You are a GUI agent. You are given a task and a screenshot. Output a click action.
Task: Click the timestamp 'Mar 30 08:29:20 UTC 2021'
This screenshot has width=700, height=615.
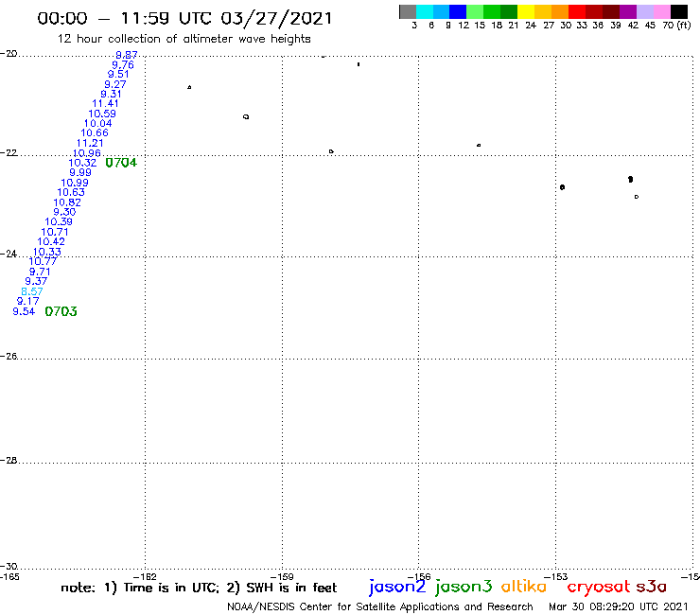click(x=619, y=606)
